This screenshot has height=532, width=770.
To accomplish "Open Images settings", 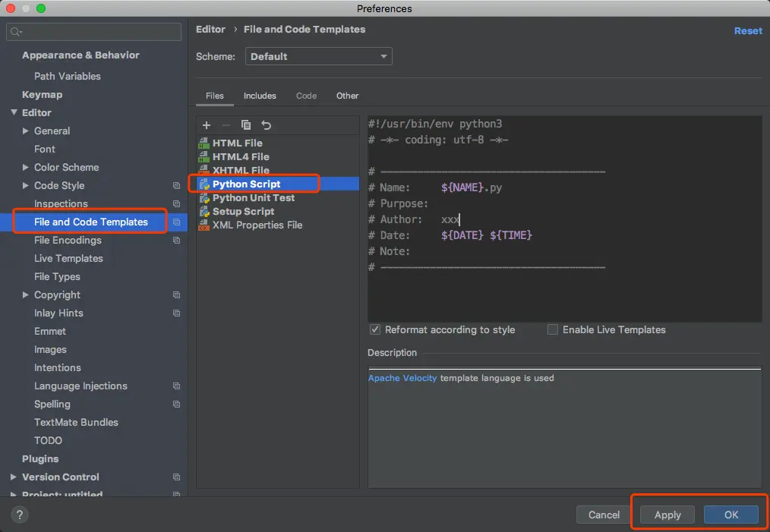I will 50,349.
